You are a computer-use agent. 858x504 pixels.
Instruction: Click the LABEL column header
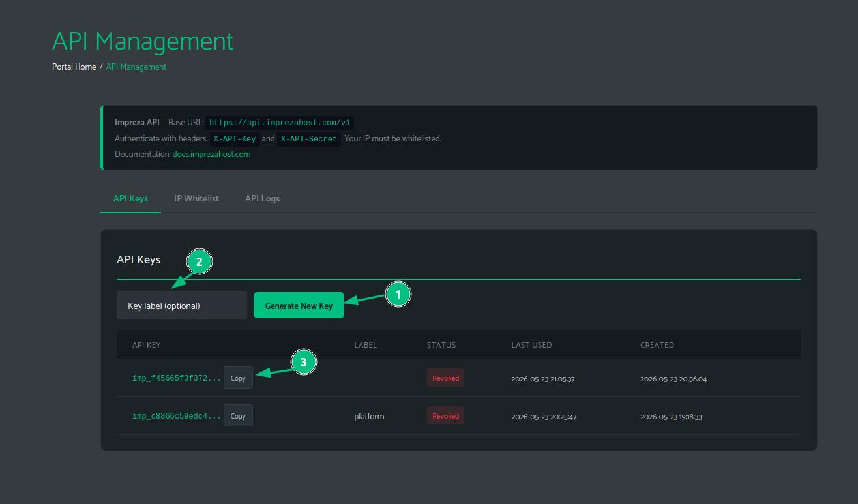(x=366, y=345)
